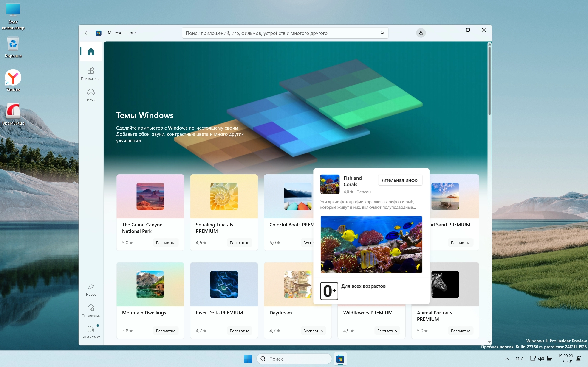Open the user account profile icon
The width and height of the screenshot is (588, 367).
coord(421,33)
